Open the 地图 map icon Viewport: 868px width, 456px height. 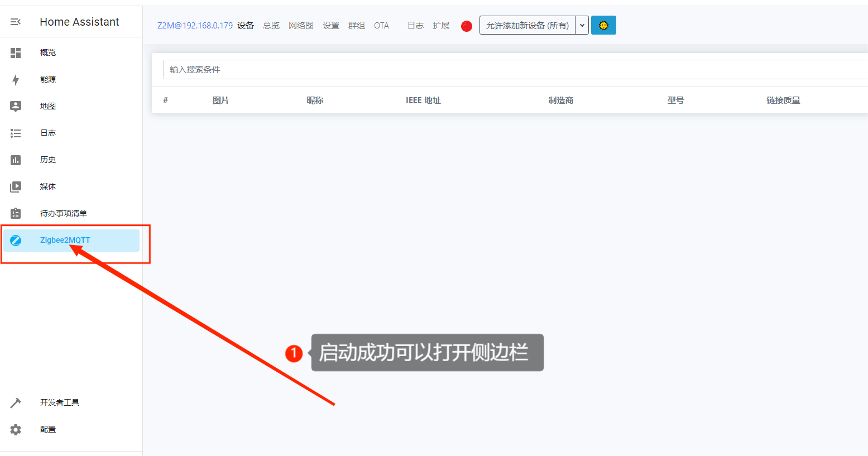pyautogui.click(x=16, y=106)
